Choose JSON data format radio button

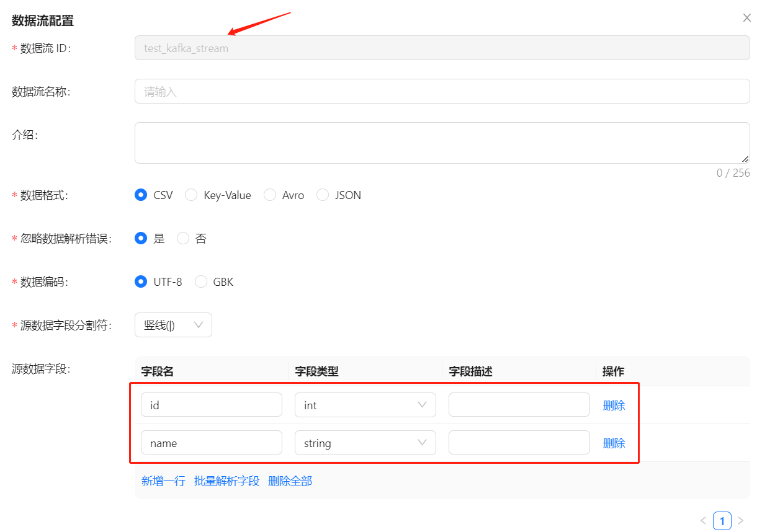[x=323, y=195]
